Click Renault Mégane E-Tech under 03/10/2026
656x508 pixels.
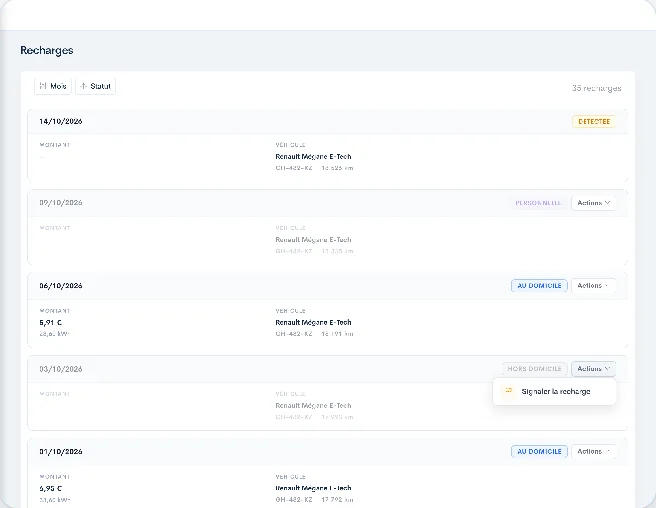tap(313, 405)
